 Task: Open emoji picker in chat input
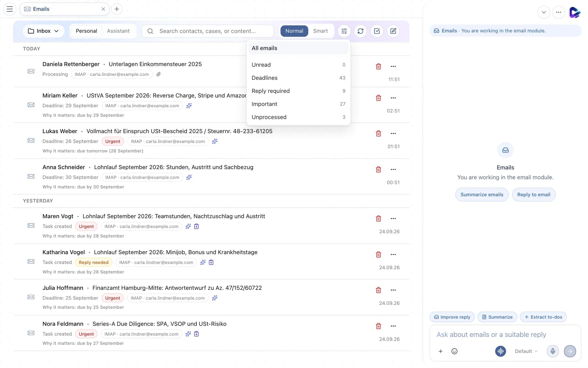(454, 351)
